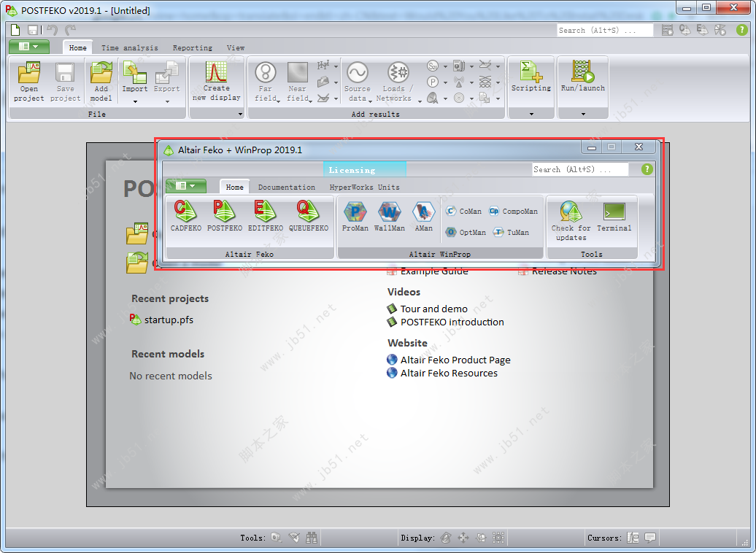Switch to View ribbon tab in POSTFEKO
The height and width of the screenshot is (553, 756).
[235, 47]
